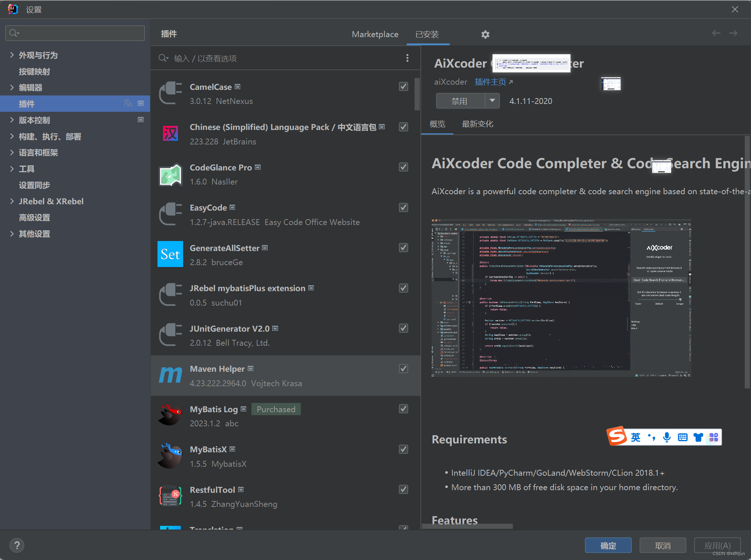Click the help question mark button
The height and width of the screenshot is (560, 751).
tap(17, 545)
